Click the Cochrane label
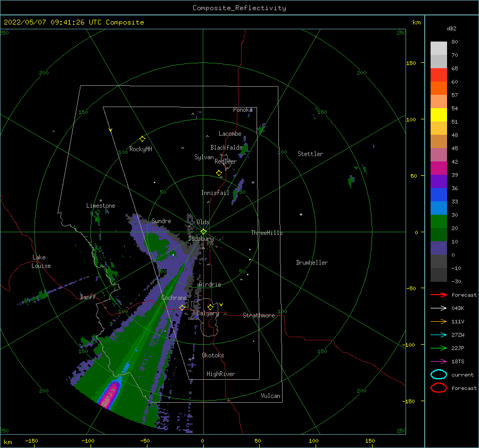This screenshot has height=448, width=479. pyautogui.click(x=174, y=298)
